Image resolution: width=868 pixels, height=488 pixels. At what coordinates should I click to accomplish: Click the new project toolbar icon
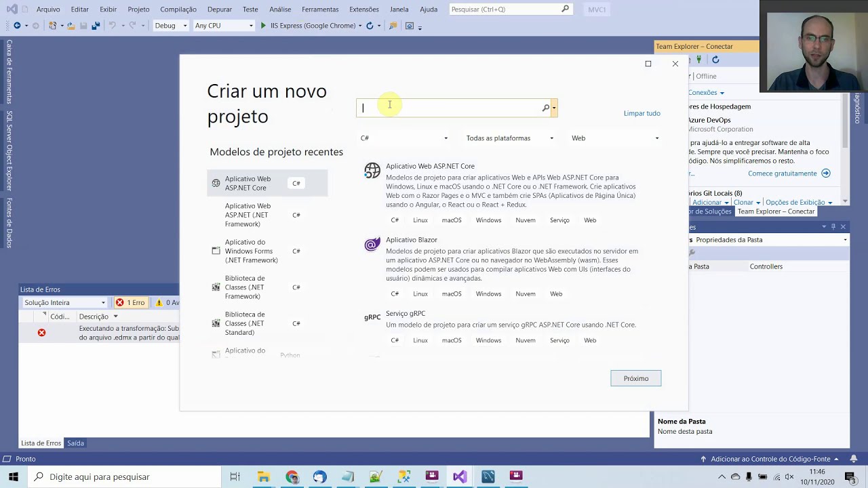pyautogui.click(x=52, y=26)
